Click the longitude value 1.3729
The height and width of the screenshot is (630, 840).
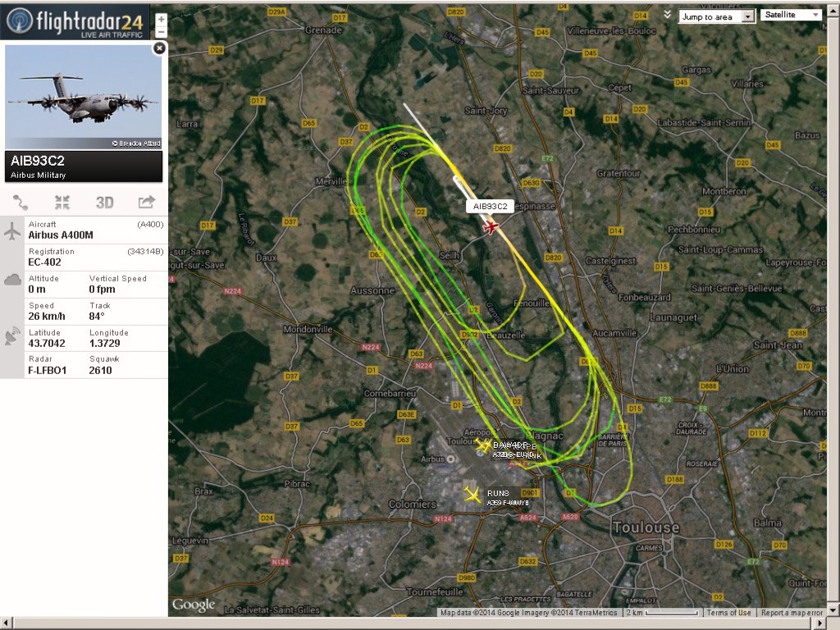104,344
